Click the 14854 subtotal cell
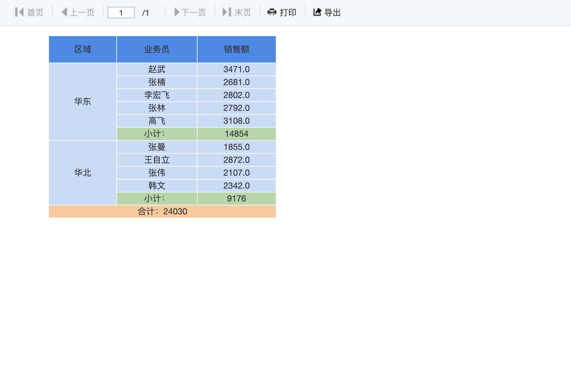The height and width of the screenshot is (392, 571). [236, 134]
